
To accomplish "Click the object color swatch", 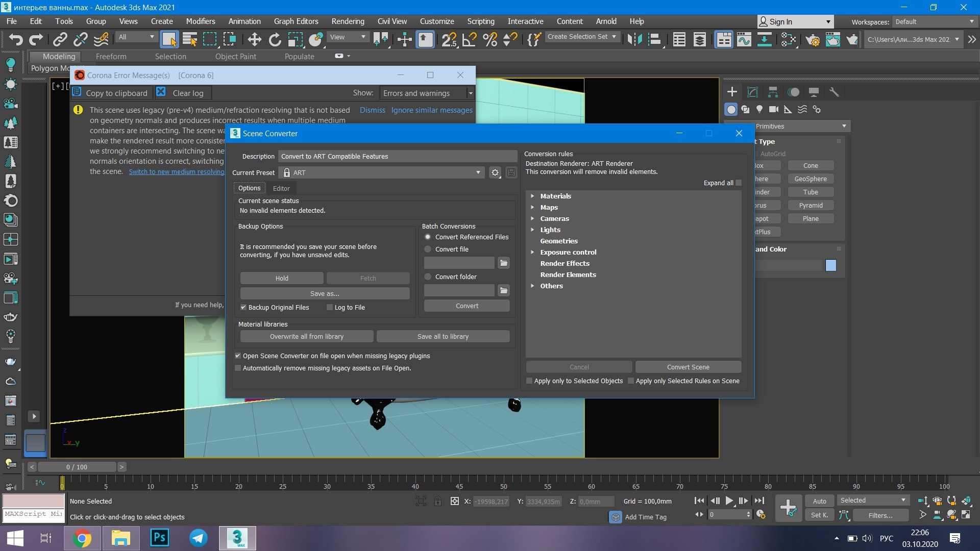I will pos(830,265).
